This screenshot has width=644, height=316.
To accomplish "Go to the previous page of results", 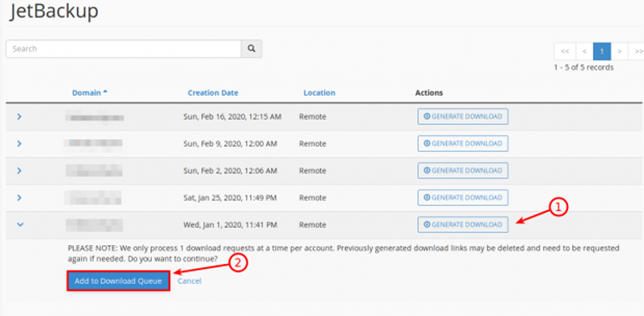I will [x=585, y=52].
